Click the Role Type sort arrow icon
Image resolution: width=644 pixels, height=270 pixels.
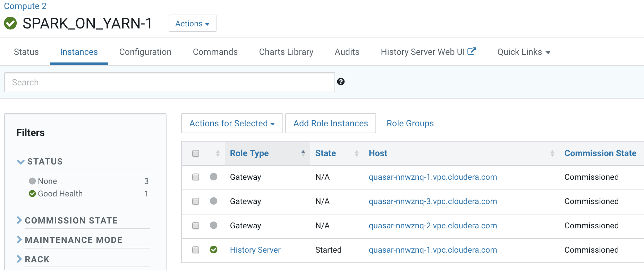coord(303,153)
